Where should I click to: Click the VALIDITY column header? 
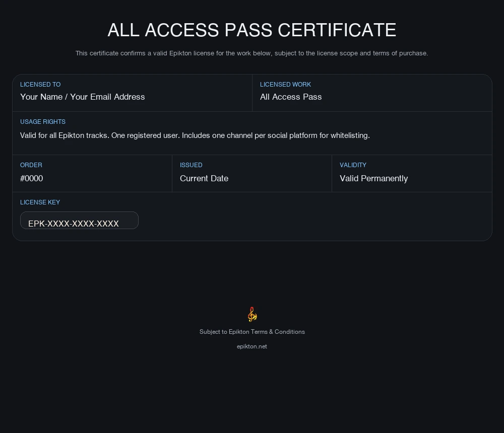(353, 165)
